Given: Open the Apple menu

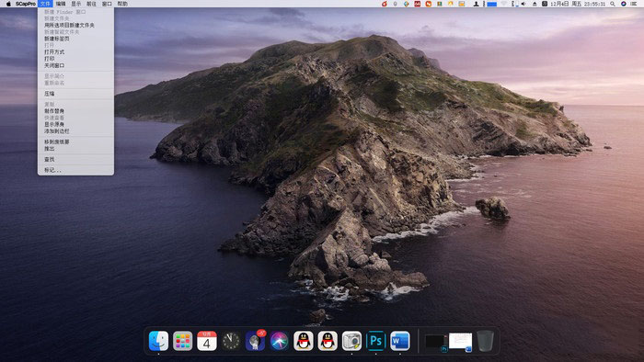Looking at the screenshot, I should pos(8,4).
